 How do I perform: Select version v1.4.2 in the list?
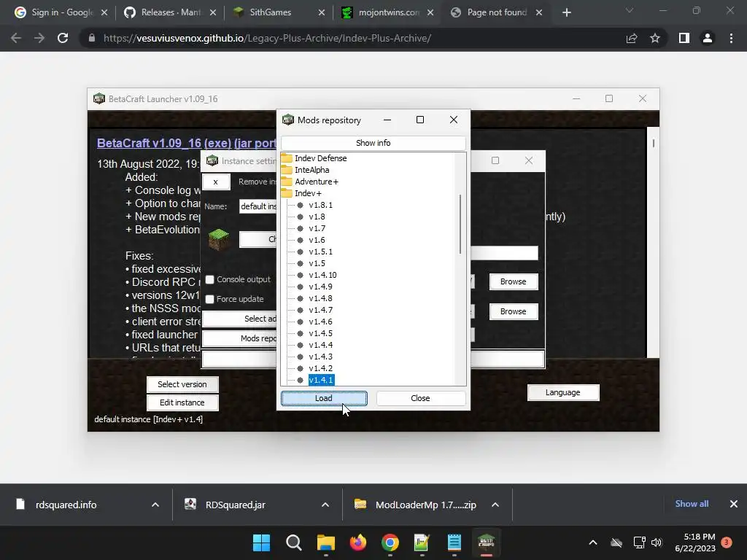(320, 368)
